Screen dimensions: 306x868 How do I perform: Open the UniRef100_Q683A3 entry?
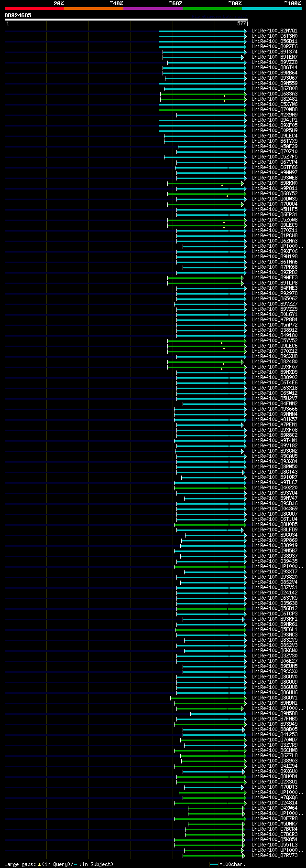click(x=274, y=94)
